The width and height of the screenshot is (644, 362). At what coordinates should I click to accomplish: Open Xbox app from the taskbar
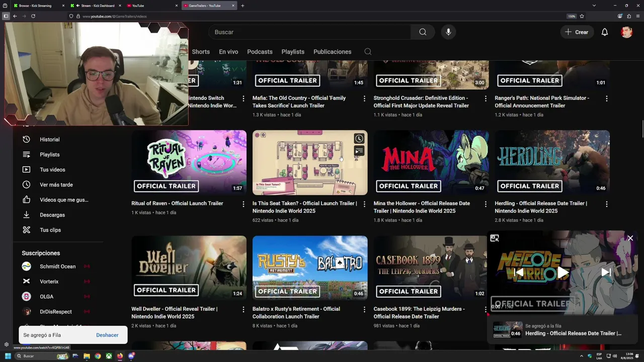click(109, 356)
